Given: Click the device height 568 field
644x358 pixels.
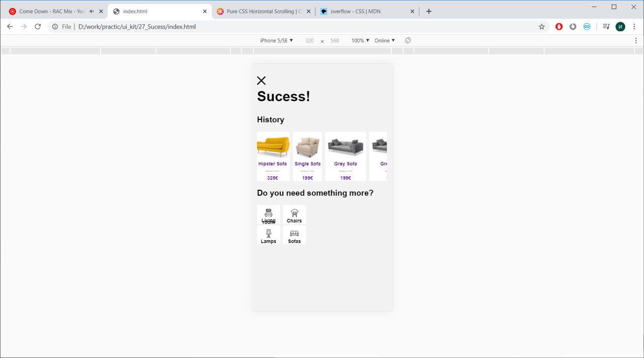Looking at the screenshot, I should click(x=335, y=40).
